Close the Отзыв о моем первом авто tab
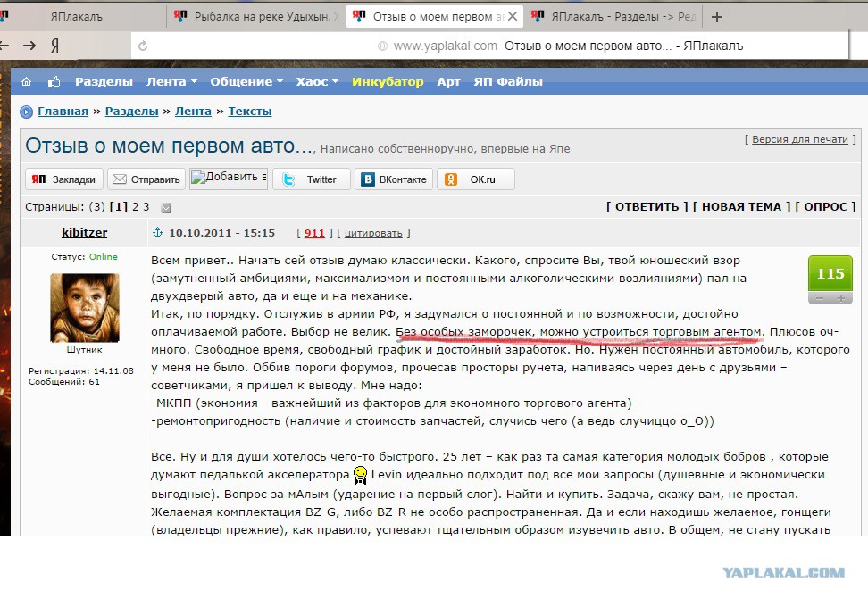Screen dimensions: 868x599 [513, 17]
